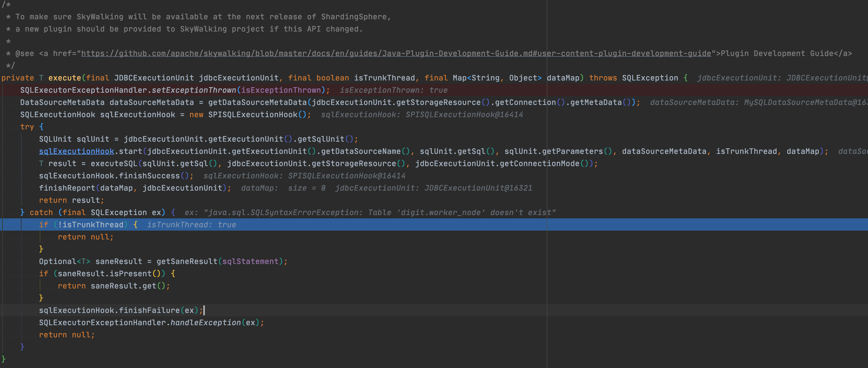Click inline debug value "isExceptionThrown: true"

tap(393, 90)
